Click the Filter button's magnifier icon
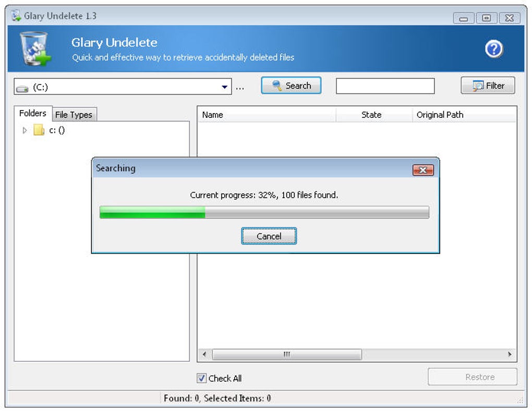Viewport: 532px width, 416px height. [x=478, y=86]
